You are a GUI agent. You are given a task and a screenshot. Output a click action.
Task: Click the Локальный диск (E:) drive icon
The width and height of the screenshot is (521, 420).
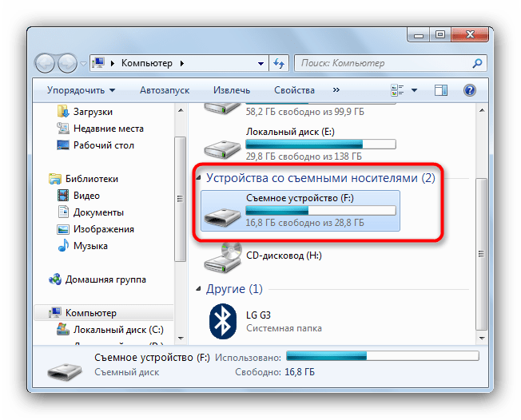coord(222,149)
